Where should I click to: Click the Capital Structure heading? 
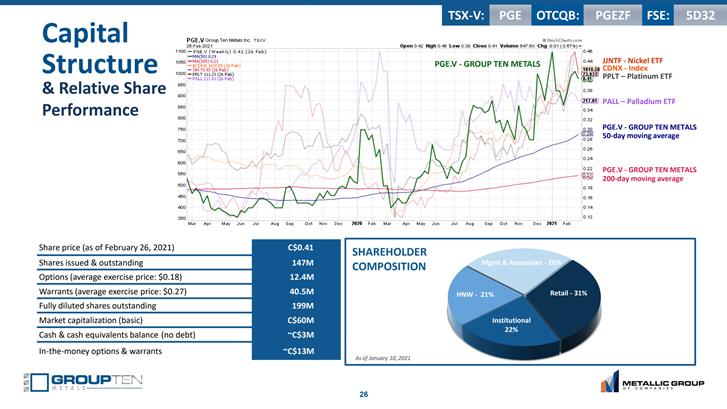point(100,48)
